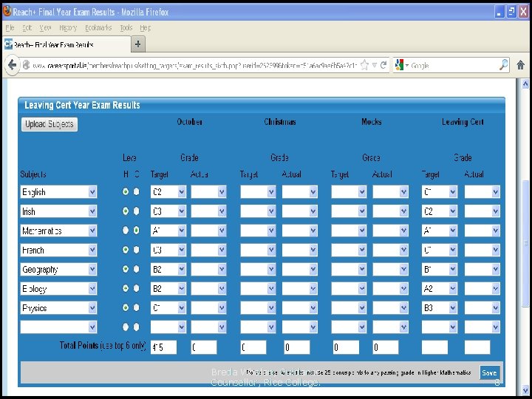Select Higher level for Mathematics

(x=126, y=231)
